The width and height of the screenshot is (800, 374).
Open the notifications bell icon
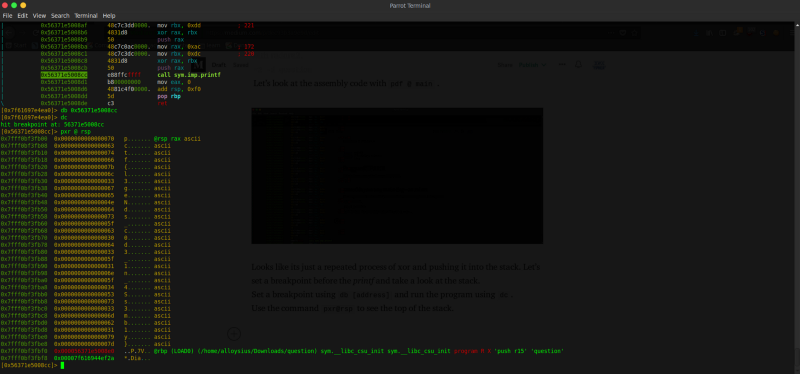coord(578,65)
